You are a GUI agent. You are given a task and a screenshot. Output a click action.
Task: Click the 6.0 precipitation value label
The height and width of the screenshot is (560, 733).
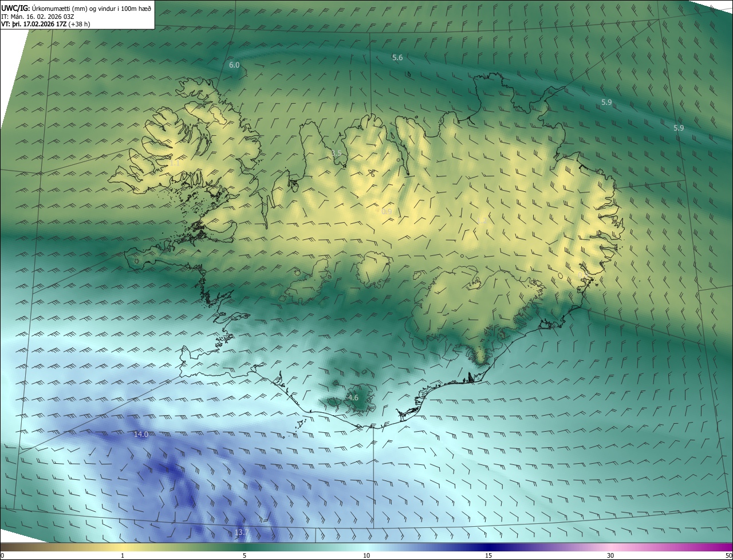pos(234,65)
